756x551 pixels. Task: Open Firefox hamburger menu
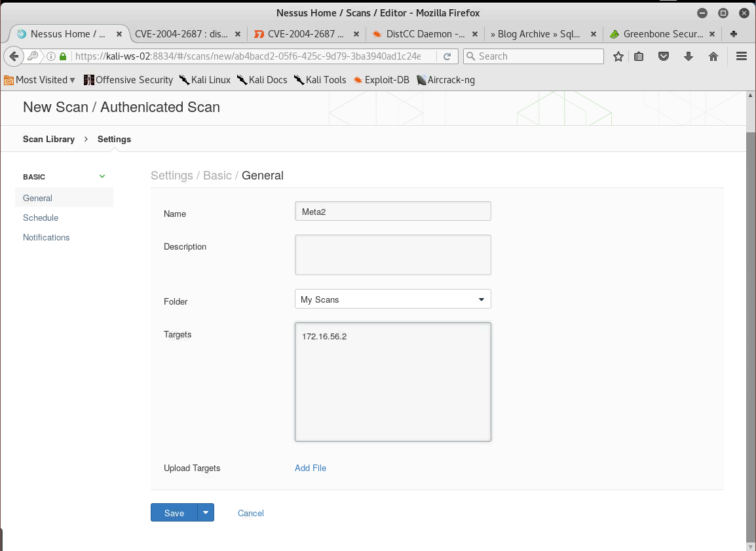pyautogui.click(x=742, y=56)
